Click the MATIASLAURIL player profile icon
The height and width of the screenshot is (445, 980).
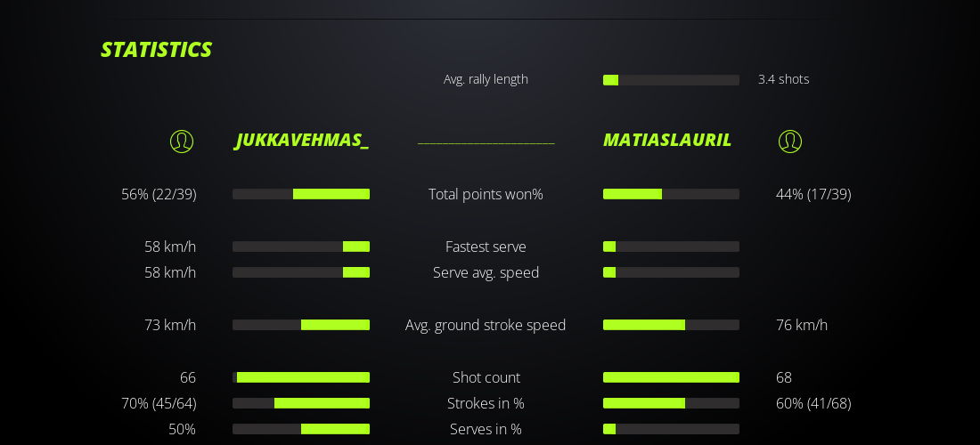[x=790, y=142]
